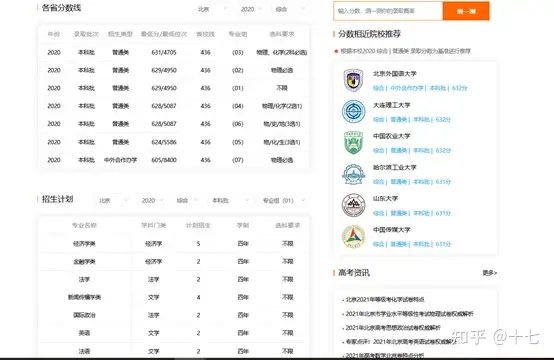
Task: Click the (07) 专业组 cell
Action: 238,160
